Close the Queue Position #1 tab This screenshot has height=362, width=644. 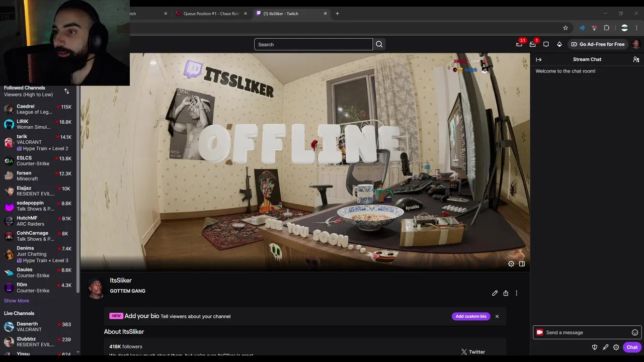[x=246, y=14]
